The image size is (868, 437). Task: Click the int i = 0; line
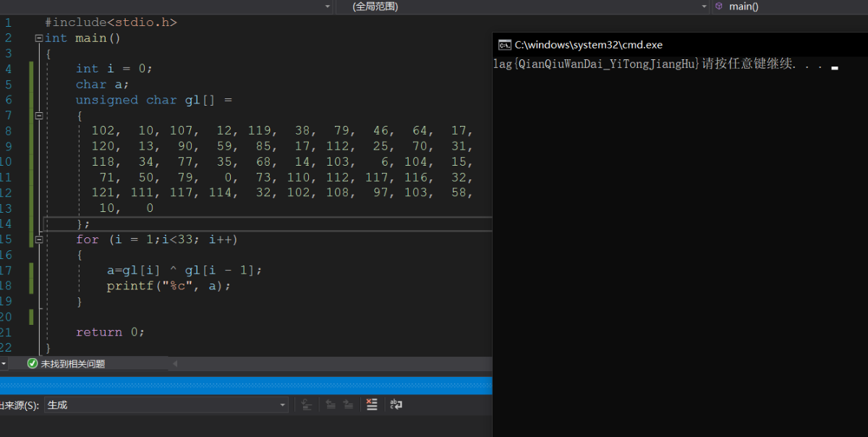114,69
